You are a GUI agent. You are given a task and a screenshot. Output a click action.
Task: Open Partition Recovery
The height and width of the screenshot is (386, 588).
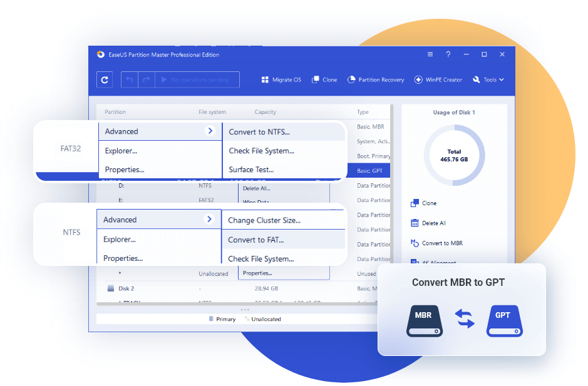coord(376,80)
